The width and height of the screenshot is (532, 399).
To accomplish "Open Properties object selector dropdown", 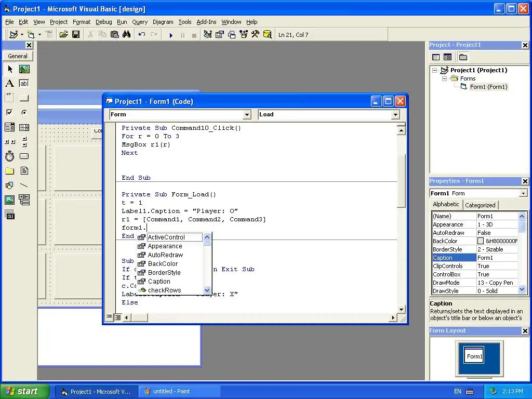I will click(523, 193).
